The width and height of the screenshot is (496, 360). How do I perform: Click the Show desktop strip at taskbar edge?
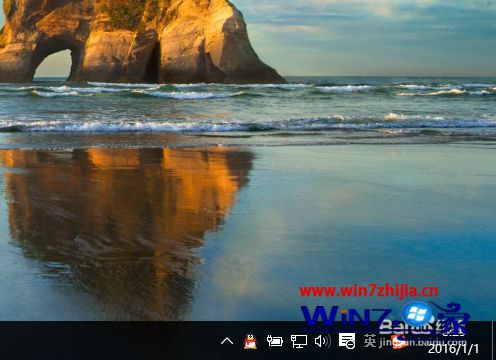[494, 341]
